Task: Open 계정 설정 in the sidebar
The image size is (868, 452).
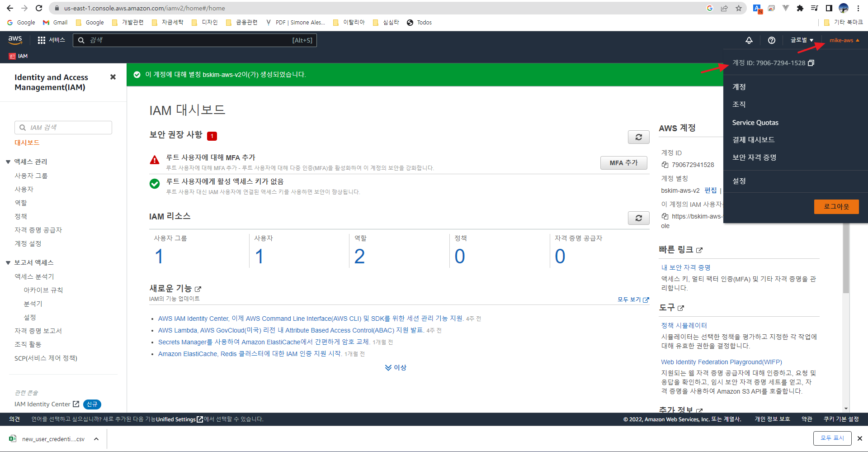Action: pyautogui.click(x=28, y=243)
